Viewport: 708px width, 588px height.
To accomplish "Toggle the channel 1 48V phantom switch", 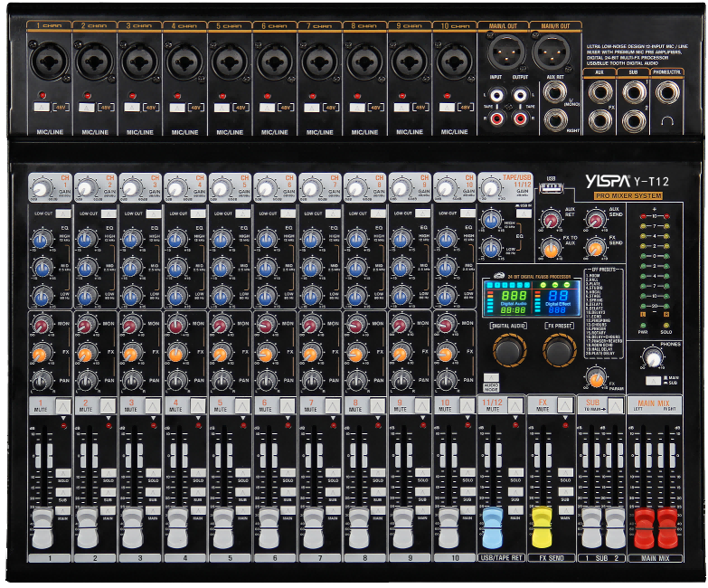I will [41, 107].
